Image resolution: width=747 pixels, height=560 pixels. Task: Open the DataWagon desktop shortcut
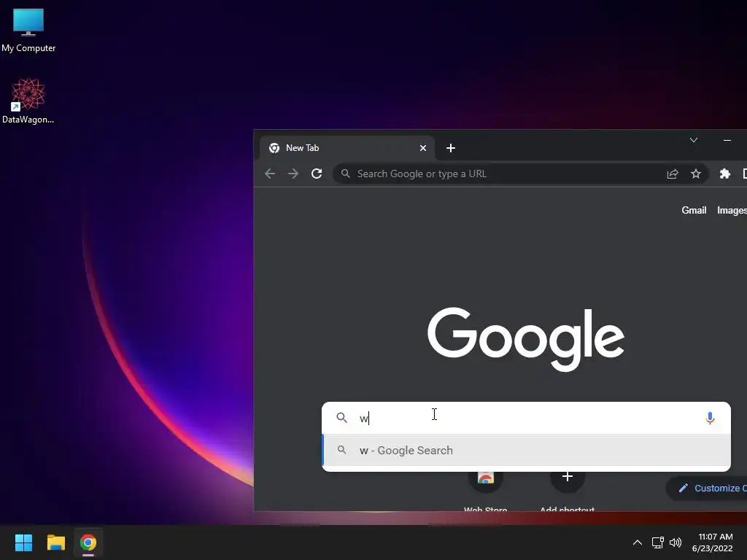click(28, 101)
